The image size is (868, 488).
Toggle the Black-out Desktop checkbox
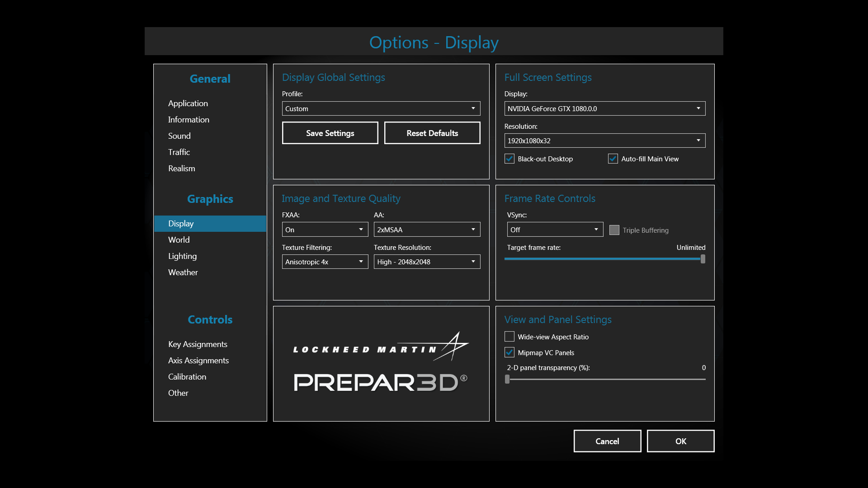pos(509,159)
